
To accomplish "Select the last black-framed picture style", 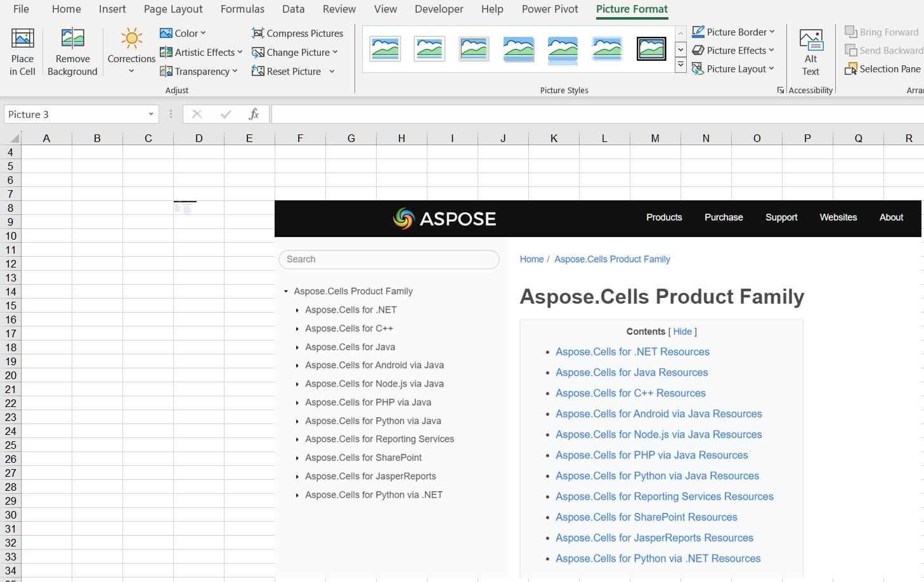I will coord(651,49).
